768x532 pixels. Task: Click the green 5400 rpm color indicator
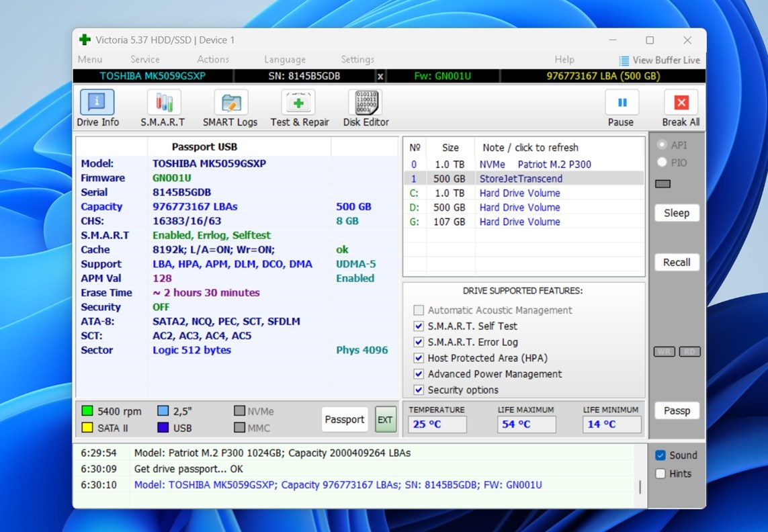(87, 410)
